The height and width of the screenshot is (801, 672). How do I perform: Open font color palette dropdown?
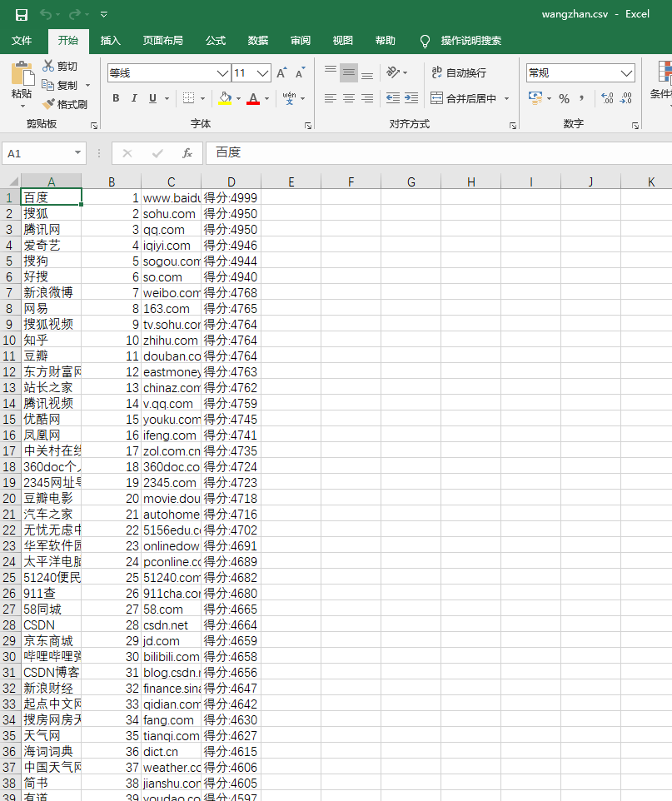point(266,98)
